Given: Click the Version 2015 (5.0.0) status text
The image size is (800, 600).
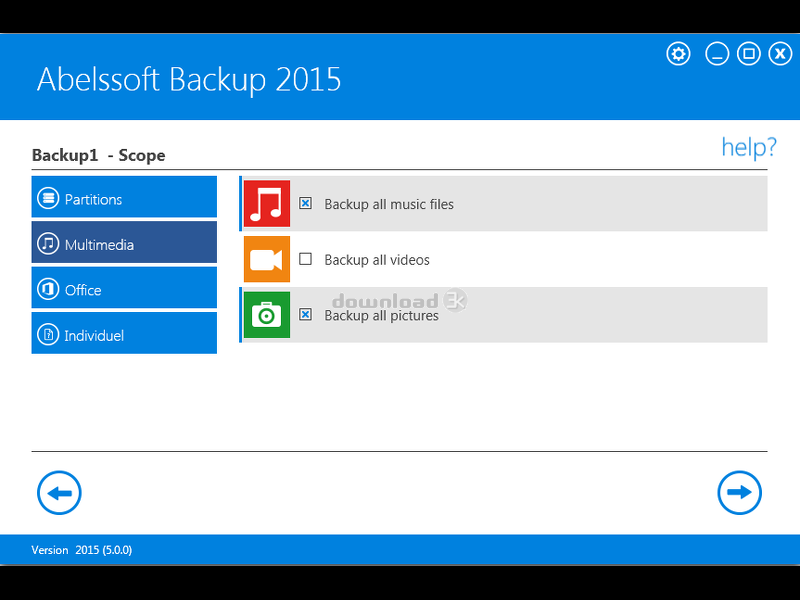Looking at the screenshot, I should coord(82,550).
